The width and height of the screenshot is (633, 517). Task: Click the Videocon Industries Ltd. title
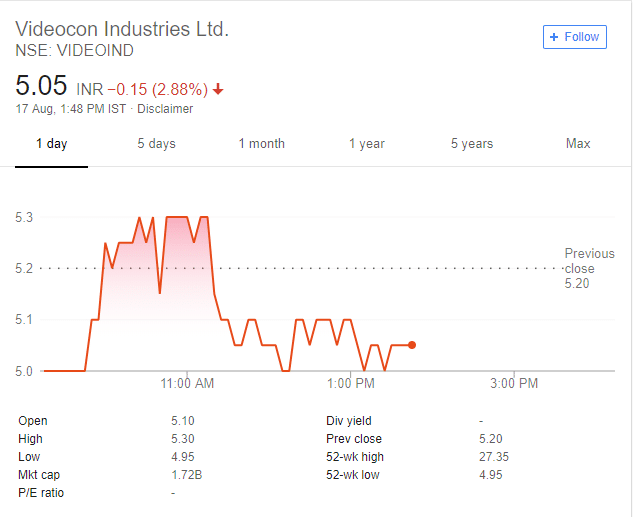[x=122, y=29]
